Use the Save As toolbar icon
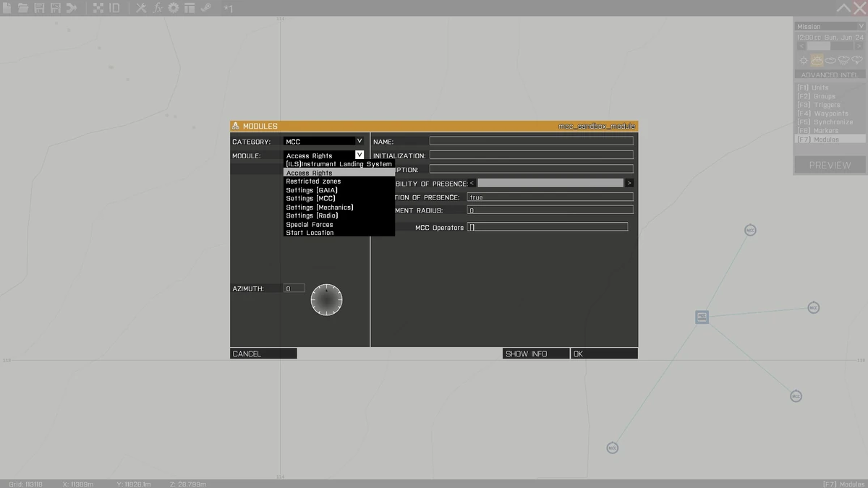This screenshot has width=868, height=488. (55, 8)
